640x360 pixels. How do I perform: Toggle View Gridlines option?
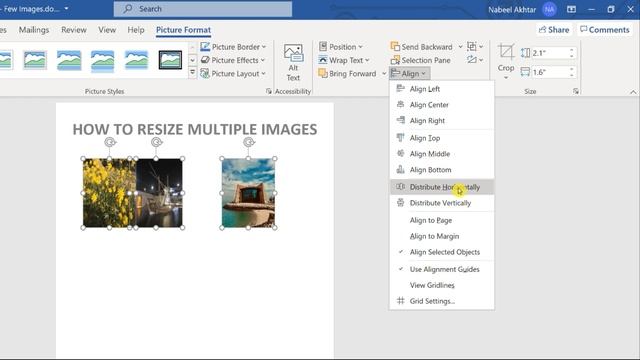442,285
